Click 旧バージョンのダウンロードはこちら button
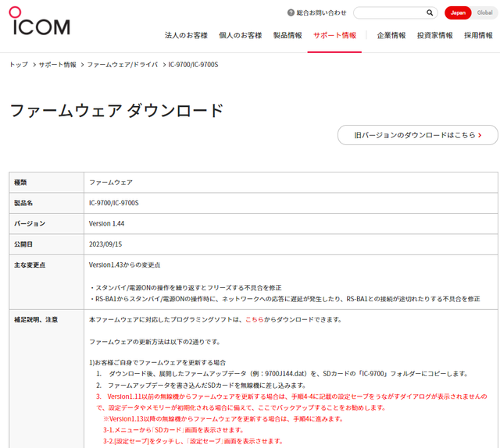Viewport: 500px width, 448px height. (x=417, y=135)
